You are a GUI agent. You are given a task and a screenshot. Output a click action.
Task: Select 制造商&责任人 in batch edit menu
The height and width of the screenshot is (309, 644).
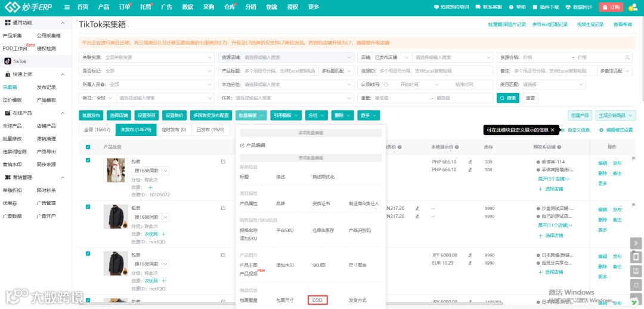pos(364,204)
